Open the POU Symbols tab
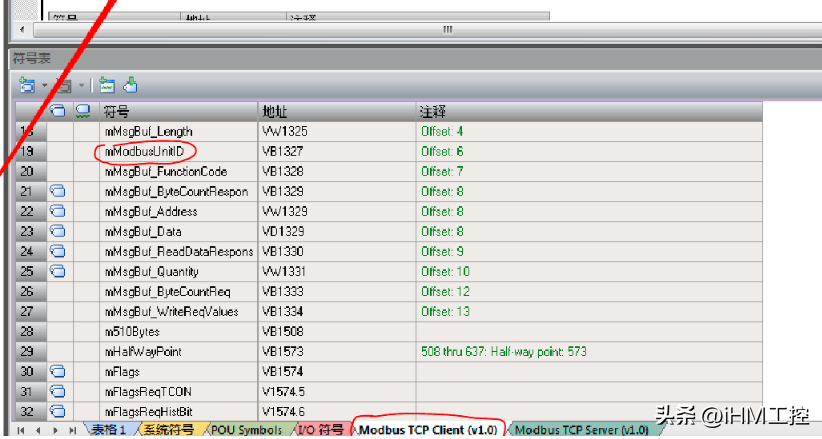Image resolution: width=822 pixels, height=439 pixels. pyautogui.click(x=245, y=430)
